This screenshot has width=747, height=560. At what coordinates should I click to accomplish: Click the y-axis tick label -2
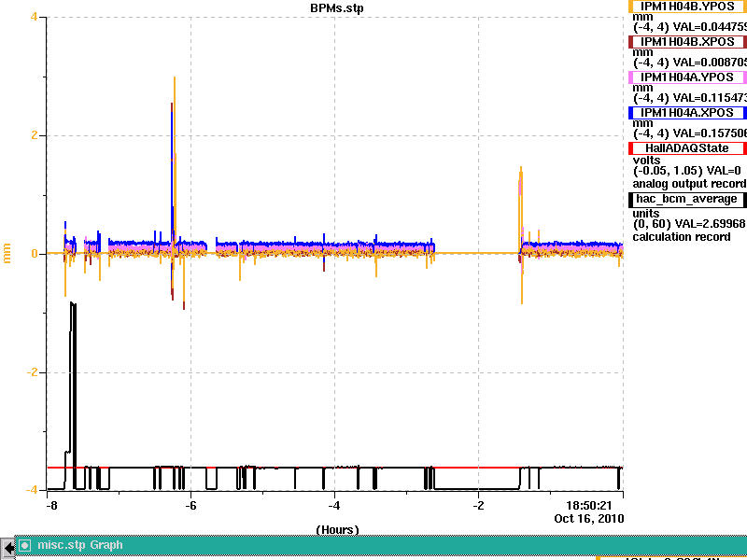coord(32,371)
